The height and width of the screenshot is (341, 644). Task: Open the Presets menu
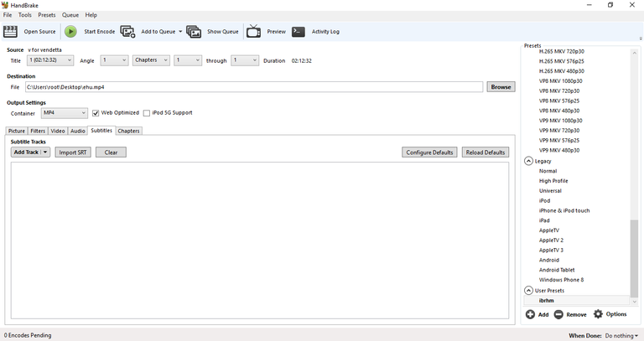coord(47,15)
